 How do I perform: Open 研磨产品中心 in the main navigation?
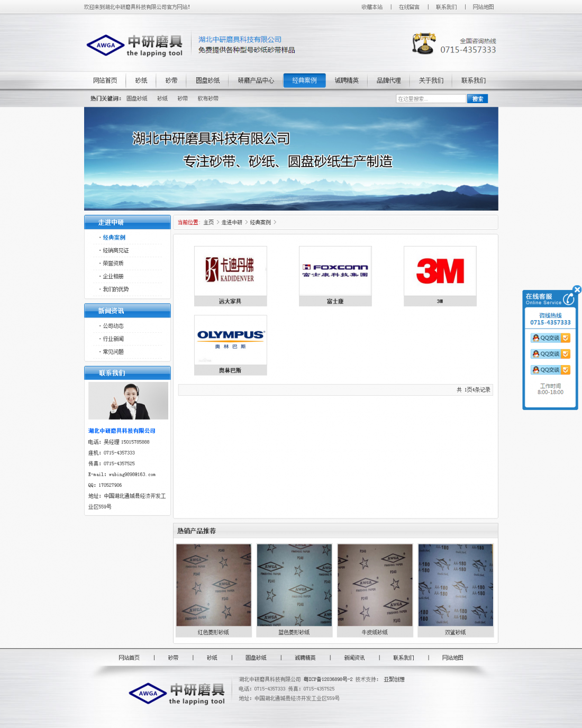(256, 80)
